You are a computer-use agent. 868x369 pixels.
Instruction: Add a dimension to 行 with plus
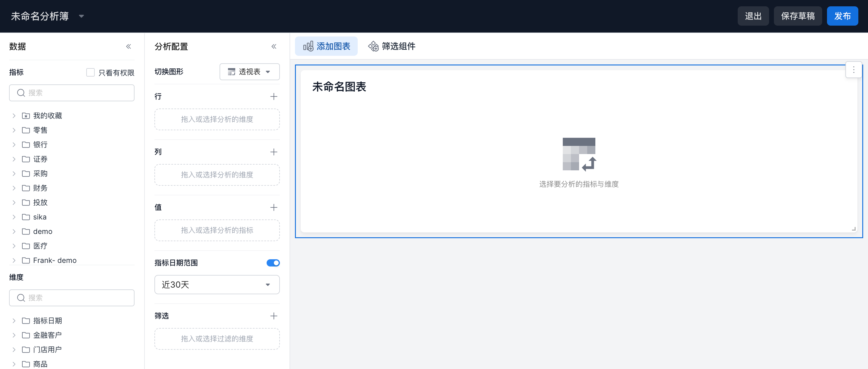(274, 97)
